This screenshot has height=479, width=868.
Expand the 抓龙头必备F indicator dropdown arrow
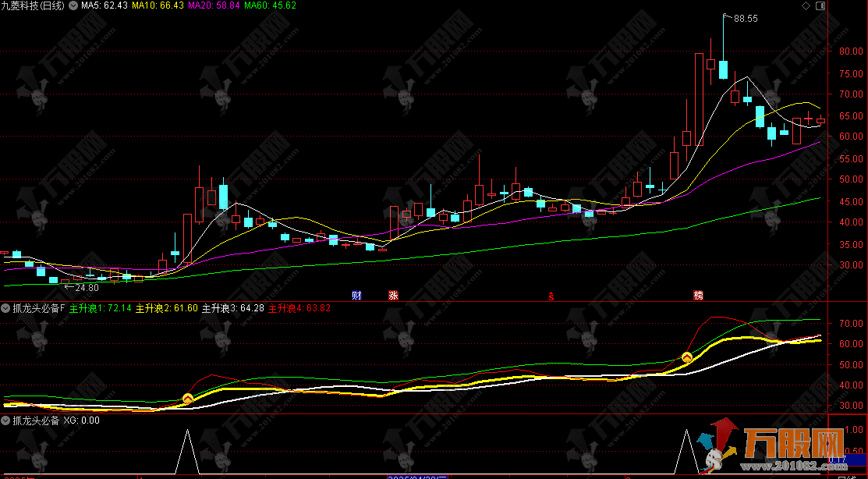click(x=7, y=308)
